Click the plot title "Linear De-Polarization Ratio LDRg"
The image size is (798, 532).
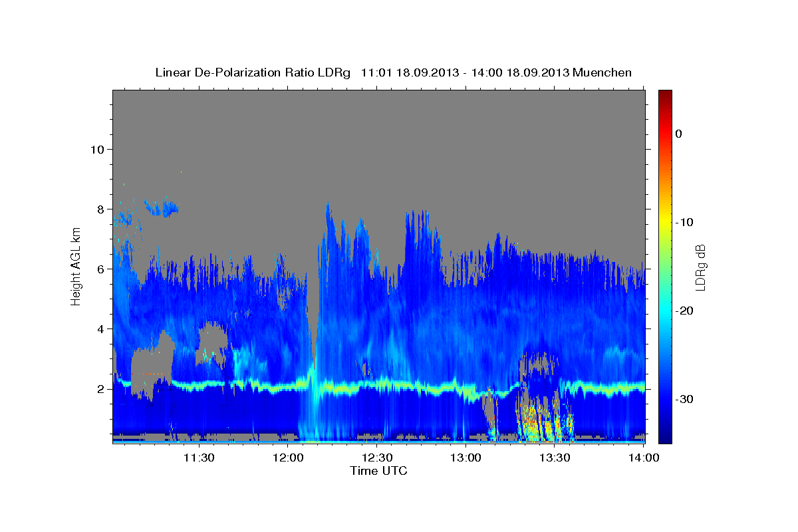253,72
